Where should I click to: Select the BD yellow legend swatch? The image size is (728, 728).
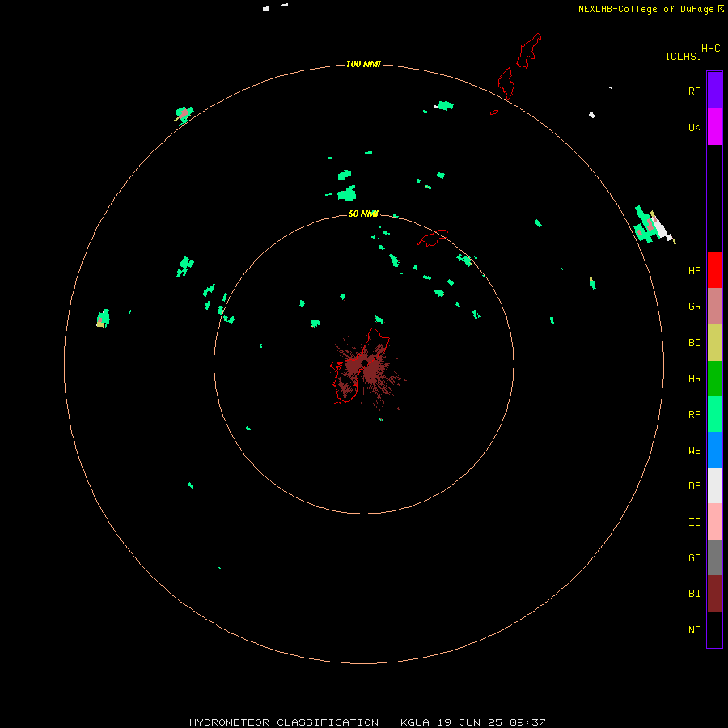coord(714,342)
